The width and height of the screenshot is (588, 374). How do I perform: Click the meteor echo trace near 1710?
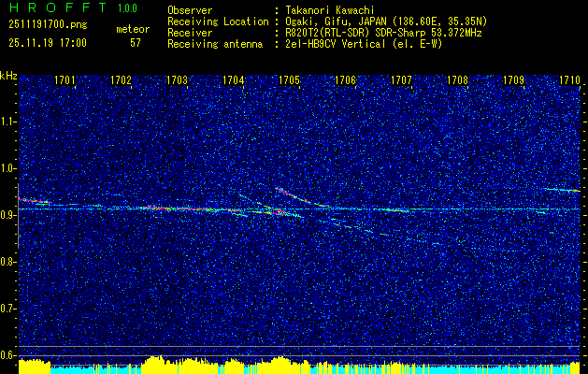point(563,190)
